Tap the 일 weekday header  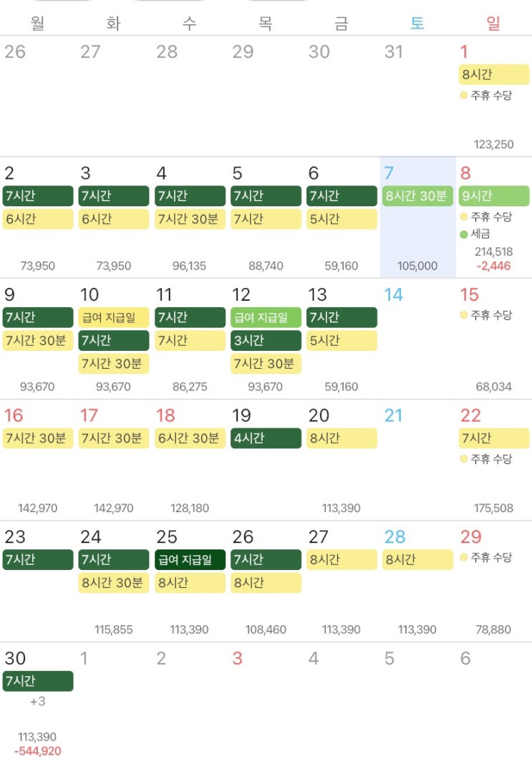pyautogui.click(x=493, y=23)
